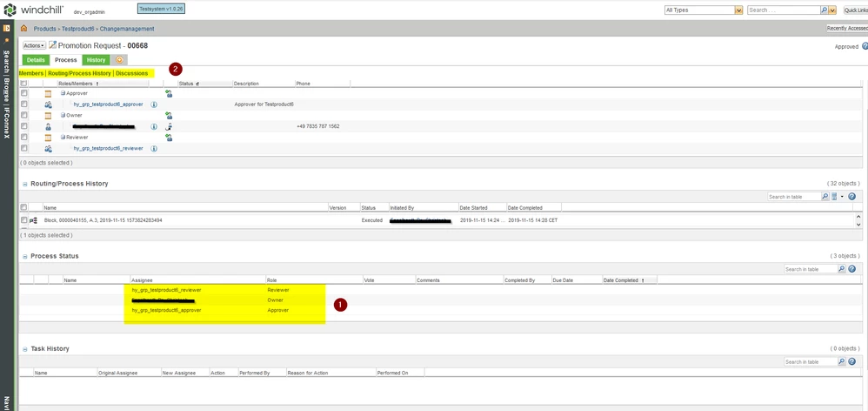
Task: Click the role icon next to Reviewer
Action: tap(48, 138)
